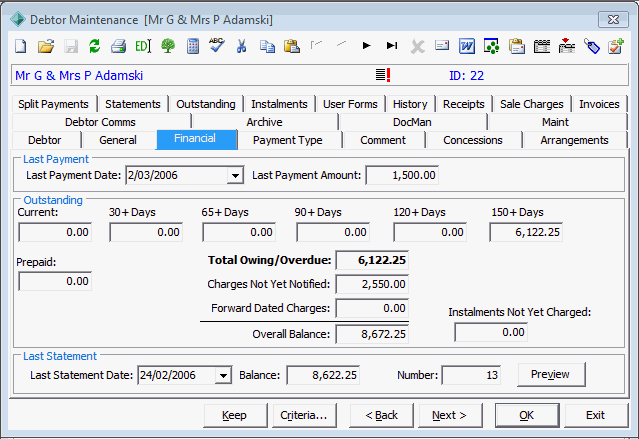
Task: Paste using the toolbar clipboard icon
Action: [292, 46]
